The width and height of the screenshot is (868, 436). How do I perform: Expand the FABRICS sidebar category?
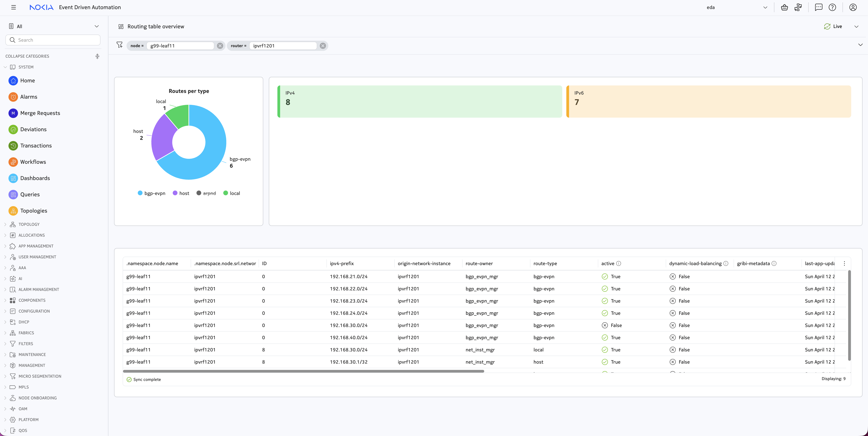(x=26, y=333)
